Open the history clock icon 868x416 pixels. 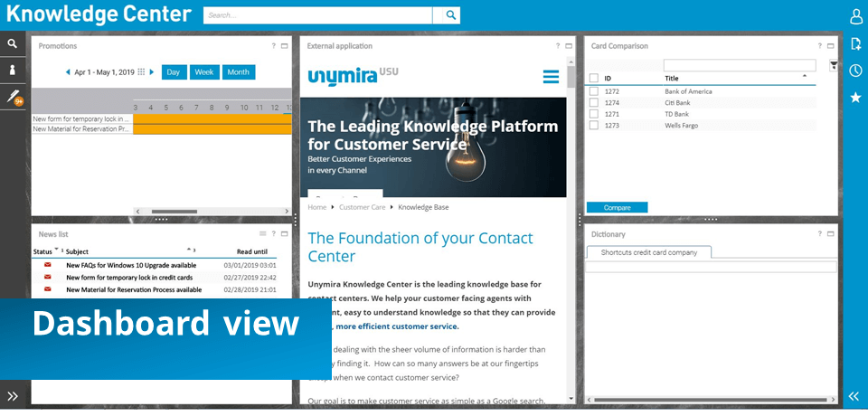856,71
